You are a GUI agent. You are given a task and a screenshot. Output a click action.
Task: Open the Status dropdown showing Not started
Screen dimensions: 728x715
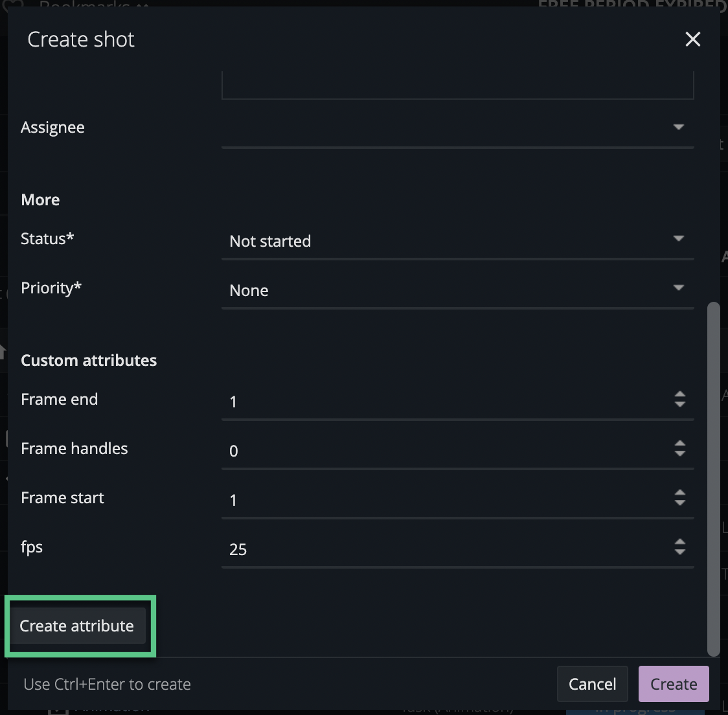(677, 238)
